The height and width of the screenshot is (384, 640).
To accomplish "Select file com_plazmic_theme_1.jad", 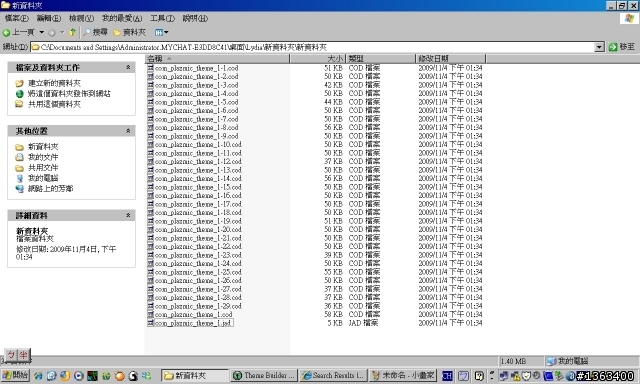I will [193, 323].
